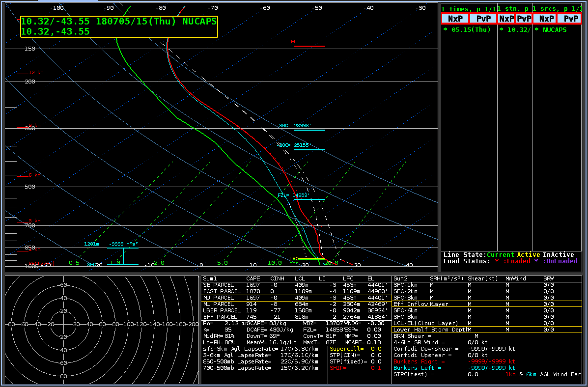Click NxP button in the srcs column
588x387 pixels.
(x=544, y=18)
